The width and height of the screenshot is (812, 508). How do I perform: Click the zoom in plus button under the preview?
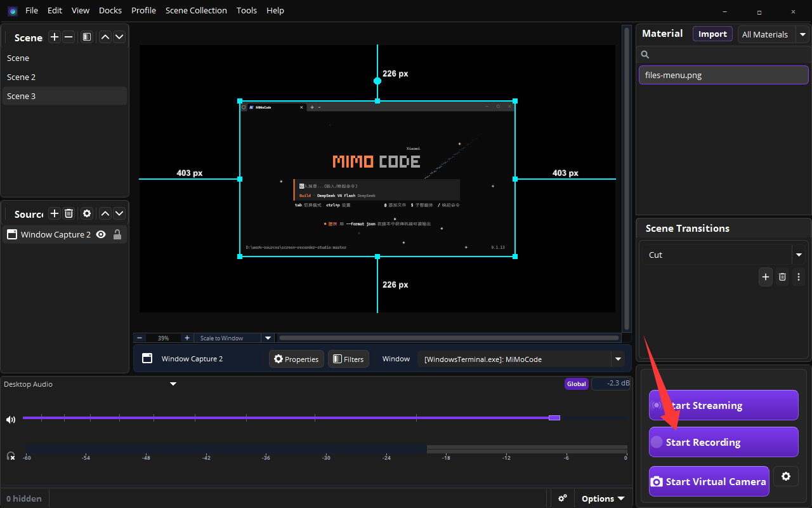tap(187, 338)
